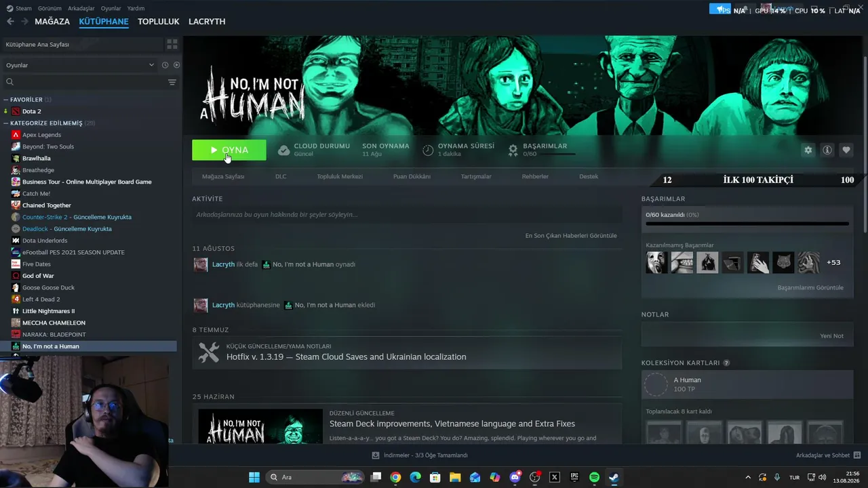This screenshot has height=488, width=868.
Task: Open the game's DLC page
Action: [x=281, y=176]
